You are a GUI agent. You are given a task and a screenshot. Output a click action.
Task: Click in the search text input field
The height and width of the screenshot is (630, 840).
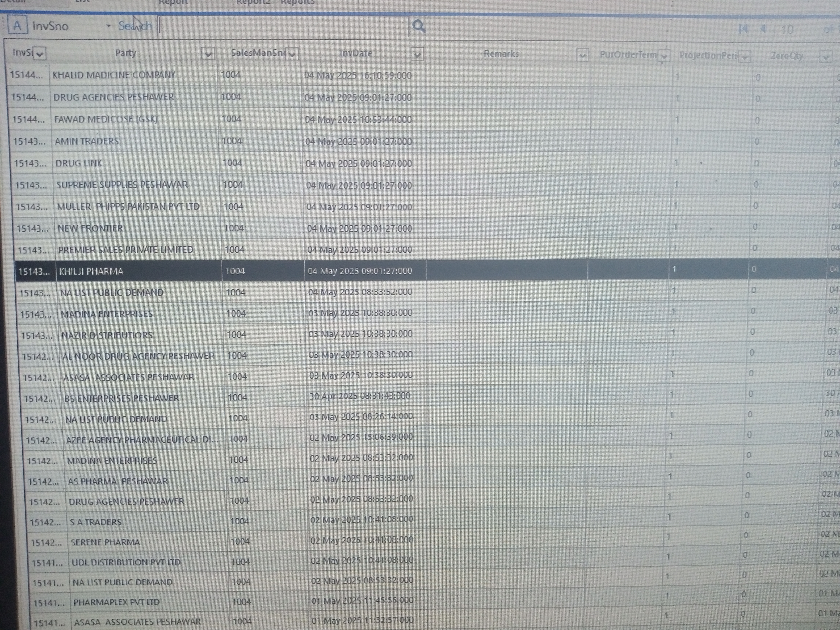(283, 26)
